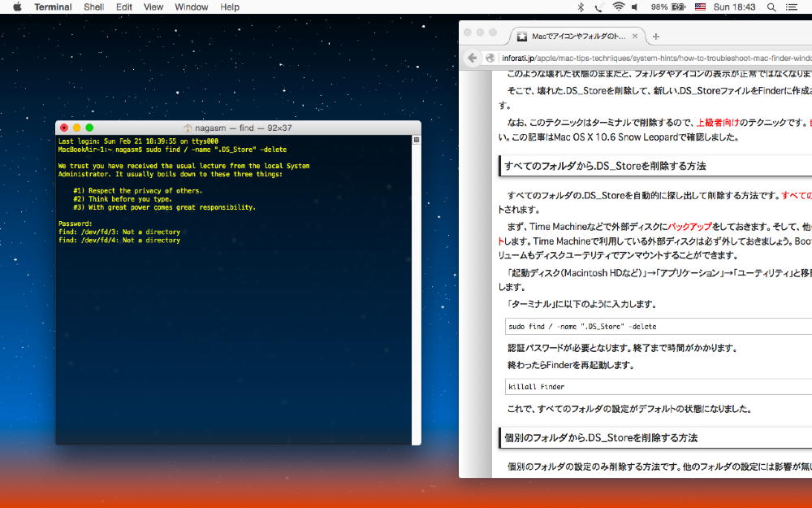Click the killall Finder code box

(659, 387)
